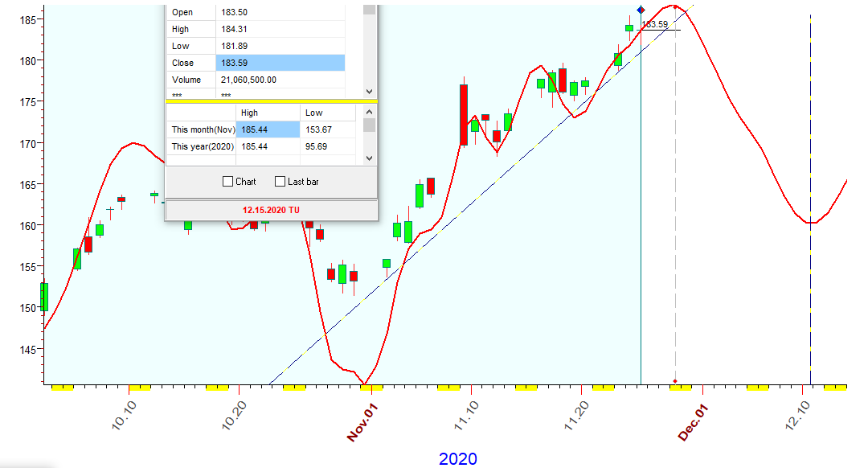Click the 12.15.2020 TU date bar
868x468 pixels.
[271, 210]
